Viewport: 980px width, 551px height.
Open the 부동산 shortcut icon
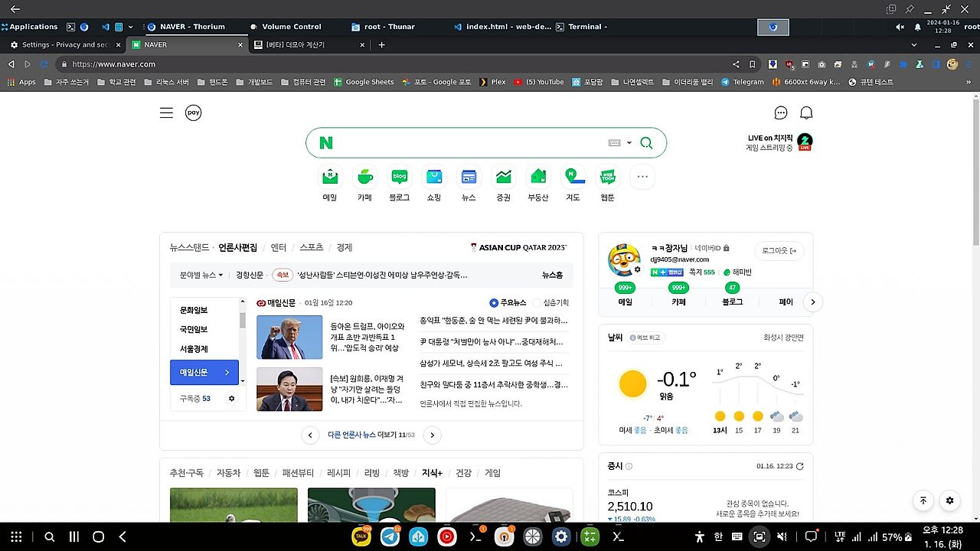pyautogui.click(x=538, y=177)
